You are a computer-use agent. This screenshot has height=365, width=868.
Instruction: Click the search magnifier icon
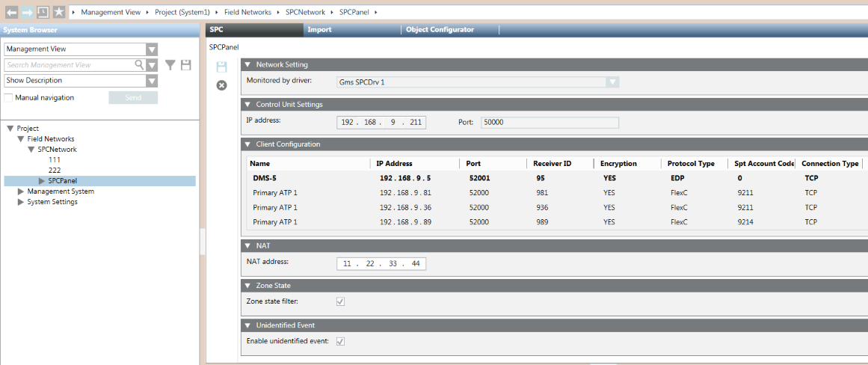[139, 65]
